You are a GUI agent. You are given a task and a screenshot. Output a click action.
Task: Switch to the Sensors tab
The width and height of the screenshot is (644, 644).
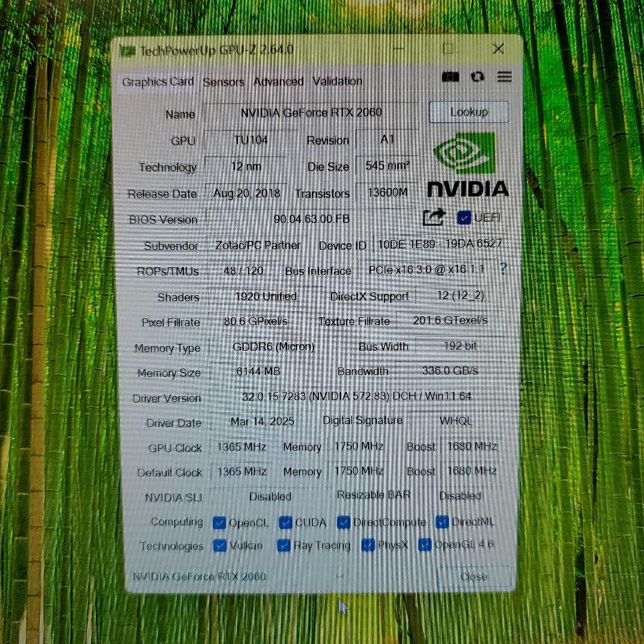point(223,82)
